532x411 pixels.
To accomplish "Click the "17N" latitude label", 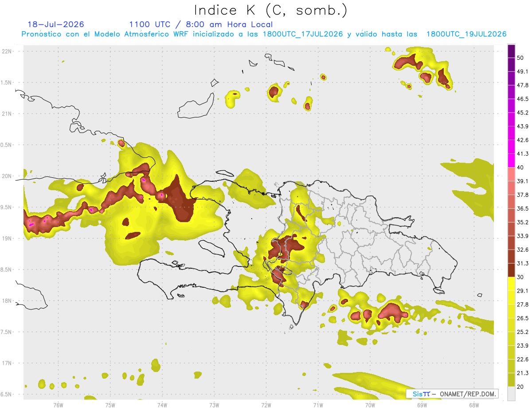I will [8, 364].
